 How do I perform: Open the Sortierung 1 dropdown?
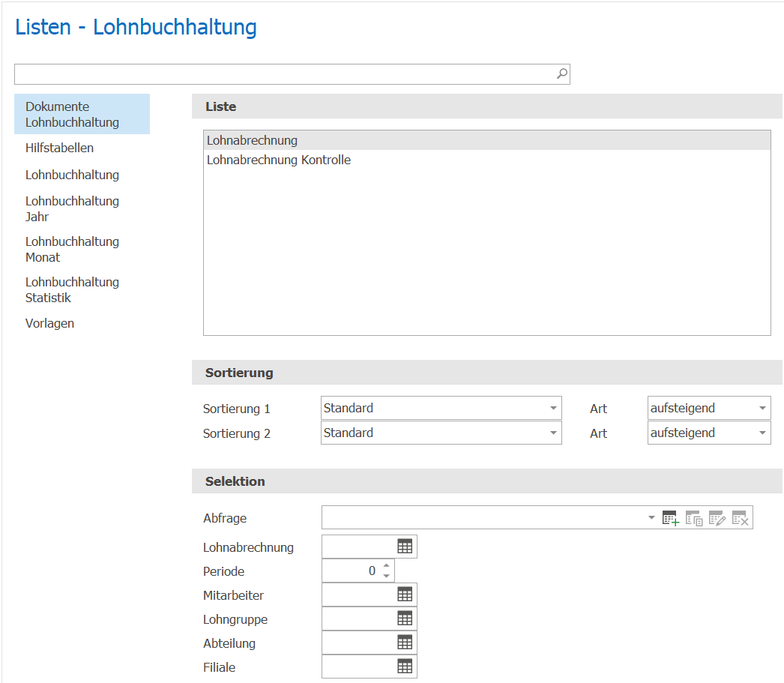pos(553,408)
